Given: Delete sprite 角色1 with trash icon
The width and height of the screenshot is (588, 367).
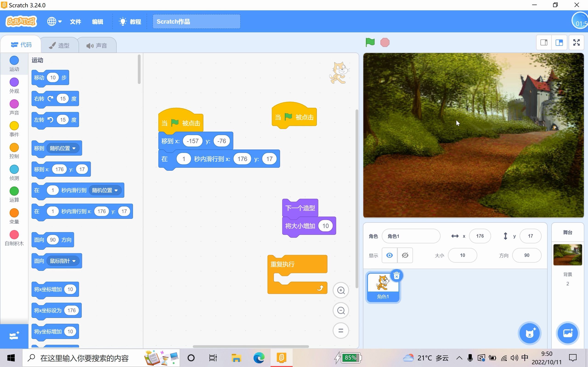Looking at the screenshot, I should 396,276.
